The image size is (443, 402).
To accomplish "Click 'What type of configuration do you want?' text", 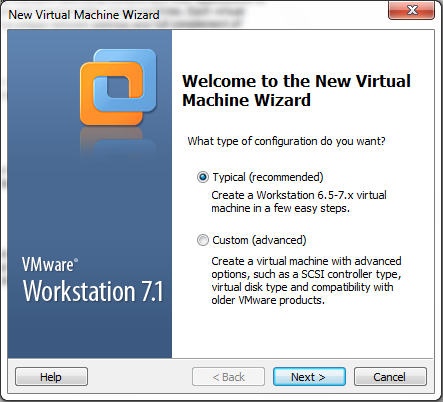I will pos(286,141).
